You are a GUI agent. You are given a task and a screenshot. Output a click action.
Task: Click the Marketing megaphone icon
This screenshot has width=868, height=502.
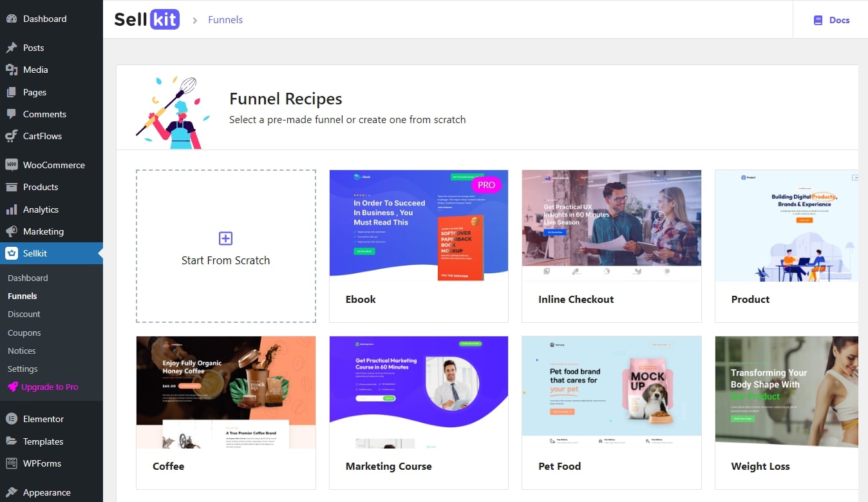click(x=12, y=231)
